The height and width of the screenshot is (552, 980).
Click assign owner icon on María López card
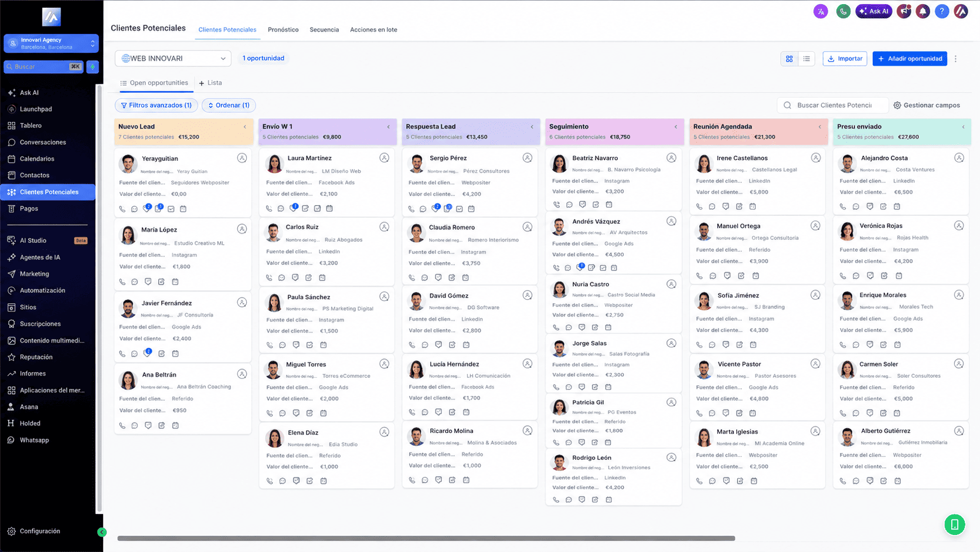pyautogui.click(x=242, y=229)
